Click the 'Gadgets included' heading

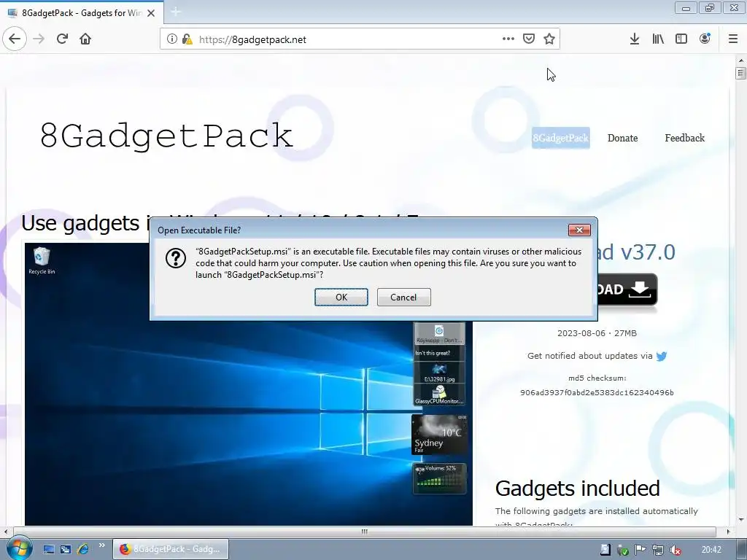click(578, 488)
